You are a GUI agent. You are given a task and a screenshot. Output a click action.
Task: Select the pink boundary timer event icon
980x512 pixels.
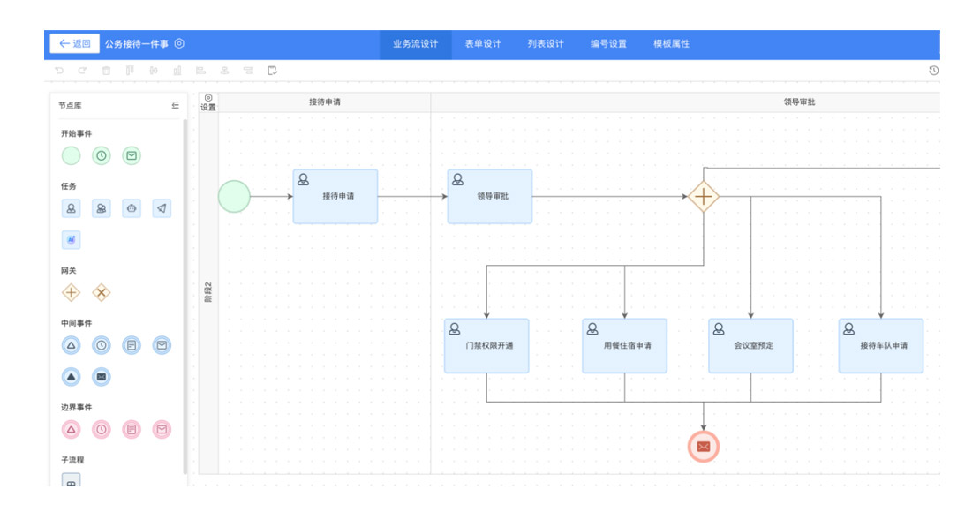tap(102, 430)
